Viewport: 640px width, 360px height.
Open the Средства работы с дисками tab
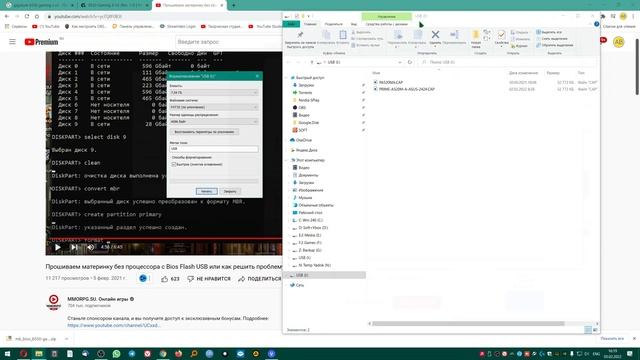click(x=386, y=24)
